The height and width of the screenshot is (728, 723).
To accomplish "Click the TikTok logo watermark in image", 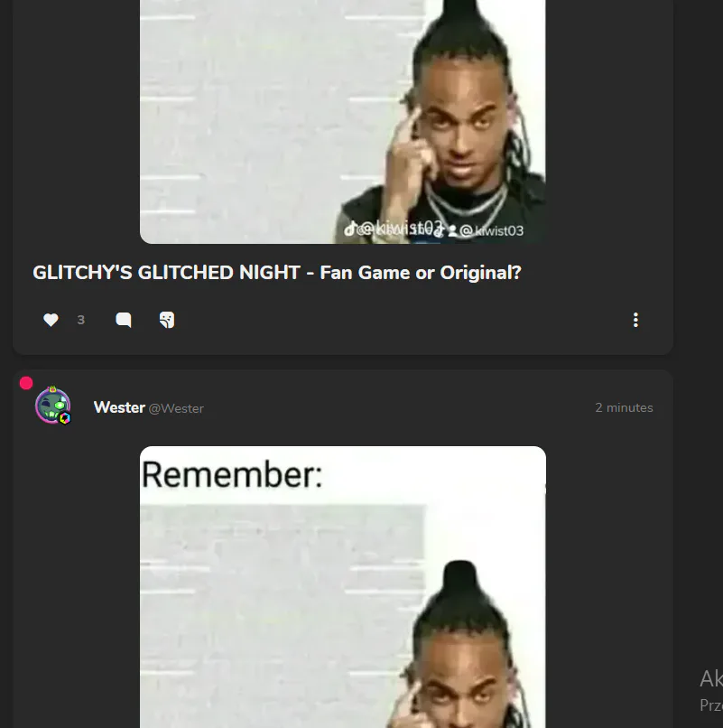I will (350, 229).
